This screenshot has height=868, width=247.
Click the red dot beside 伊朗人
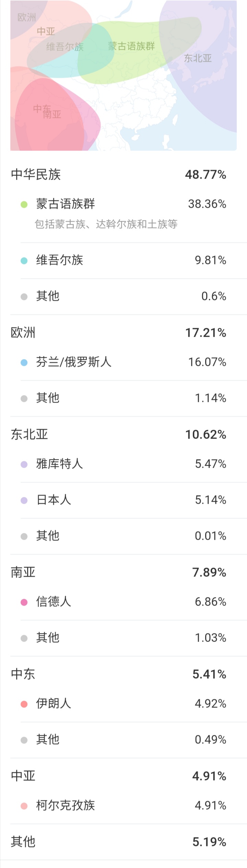[24, 704]
